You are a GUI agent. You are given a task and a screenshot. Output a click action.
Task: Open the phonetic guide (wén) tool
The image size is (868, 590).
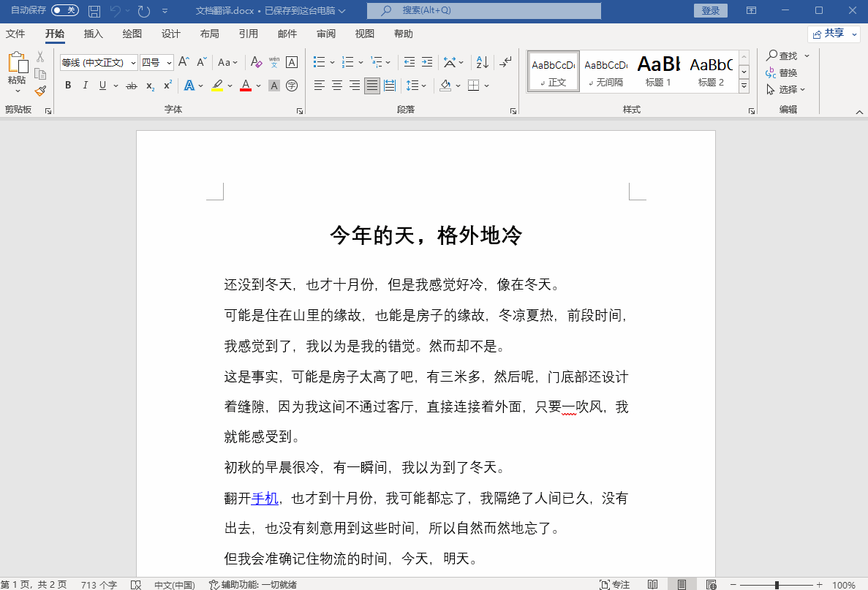[x=274, y=62]
